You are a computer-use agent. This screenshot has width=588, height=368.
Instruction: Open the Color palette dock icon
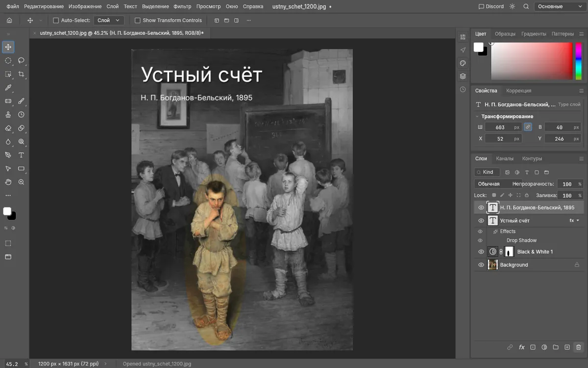click(463, 63)
